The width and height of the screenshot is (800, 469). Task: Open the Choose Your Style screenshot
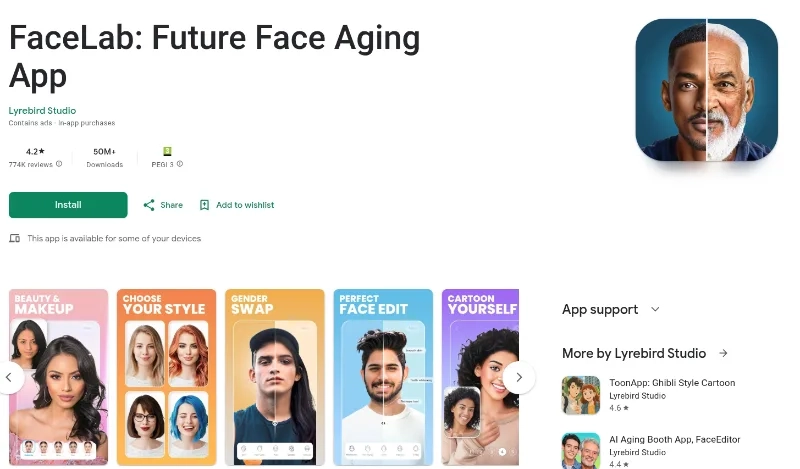click(166, 377)
